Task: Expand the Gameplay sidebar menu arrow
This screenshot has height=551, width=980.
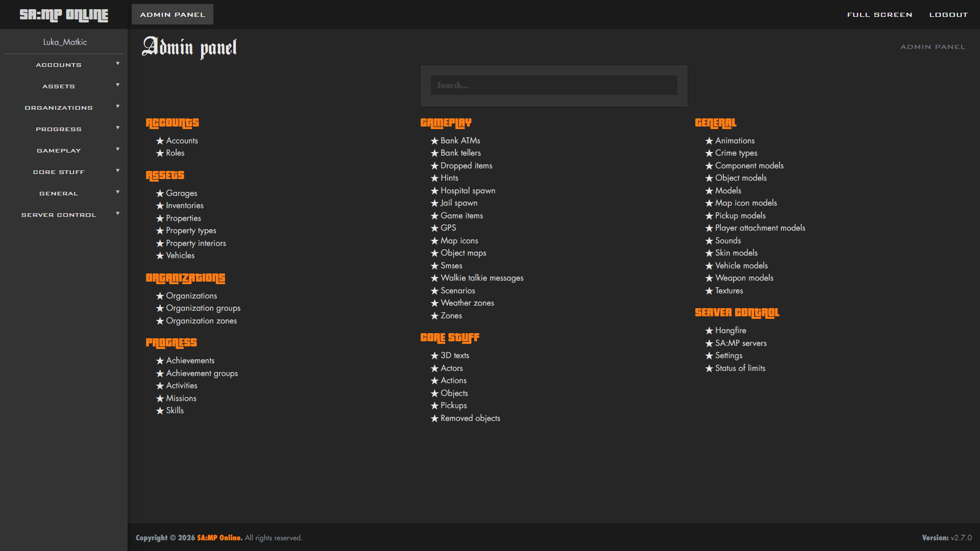Action: [x=118, y=149]
